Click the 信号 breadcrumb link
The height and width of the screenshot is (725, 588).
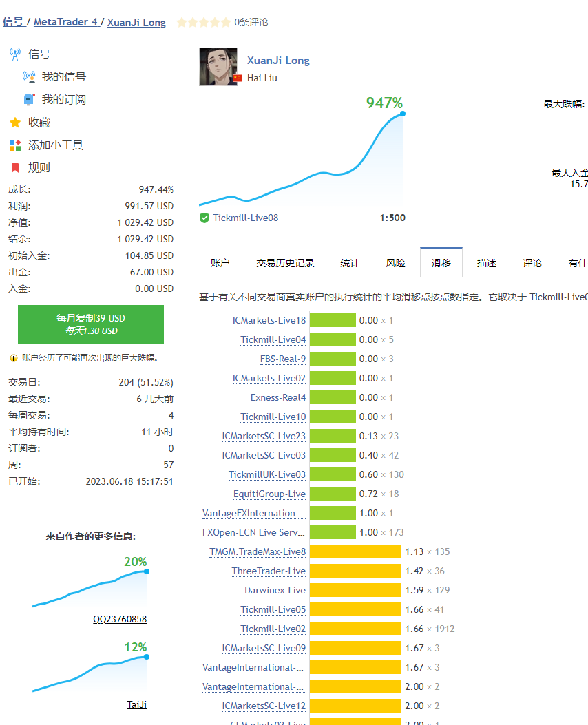[x=13, y=22]
